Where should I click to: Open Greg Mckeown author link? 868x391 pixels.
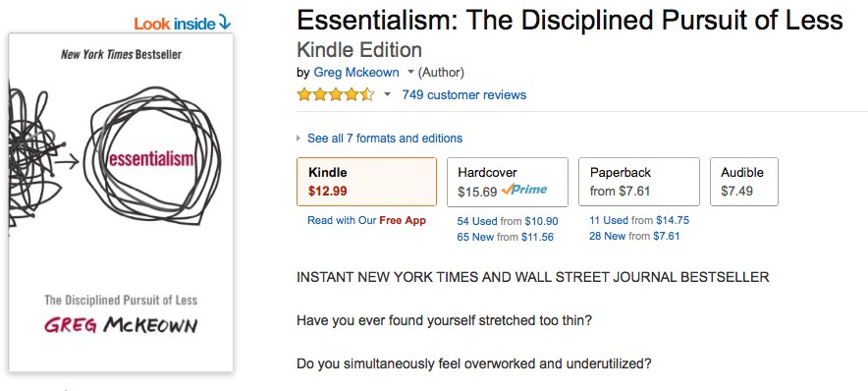[356, 73]
